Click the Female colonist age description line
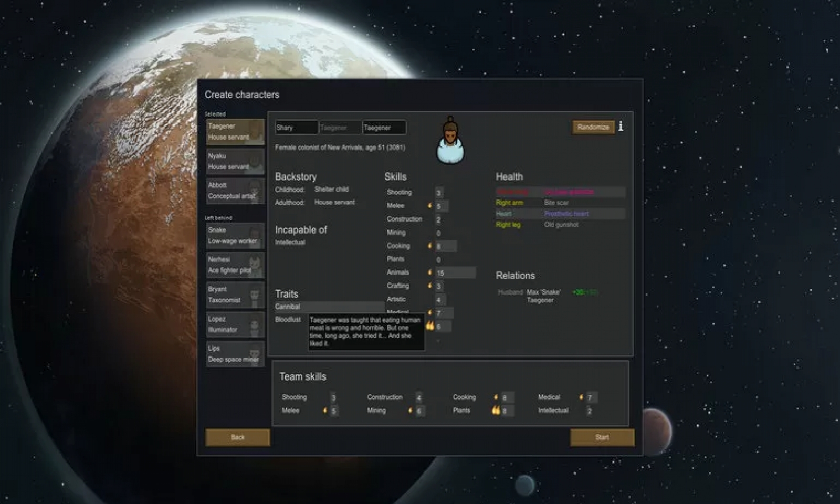 click(x=340, y=148)
